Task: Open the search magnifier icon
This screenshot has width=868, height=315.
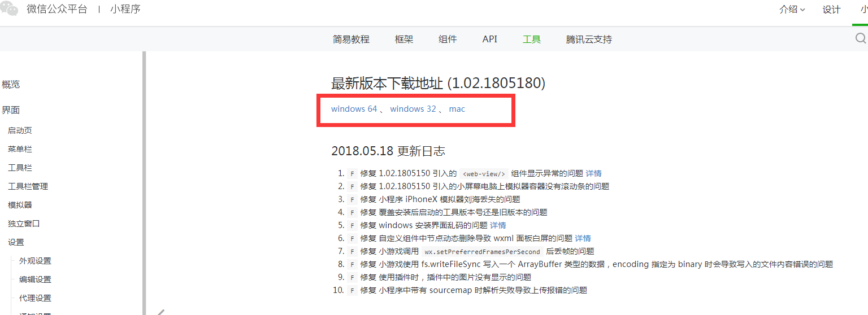Action: [x=861, y=38]
